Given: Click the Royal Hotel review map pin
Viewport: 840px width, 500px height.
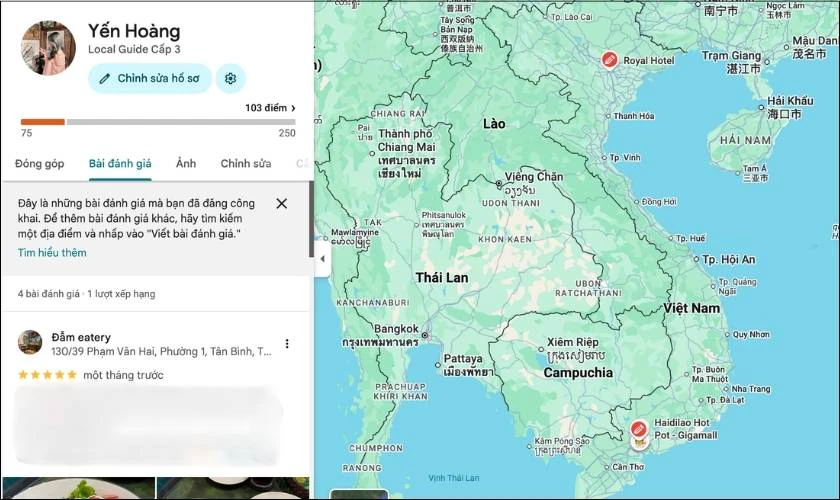Looking at the screenshot, I should click(609, 59).
